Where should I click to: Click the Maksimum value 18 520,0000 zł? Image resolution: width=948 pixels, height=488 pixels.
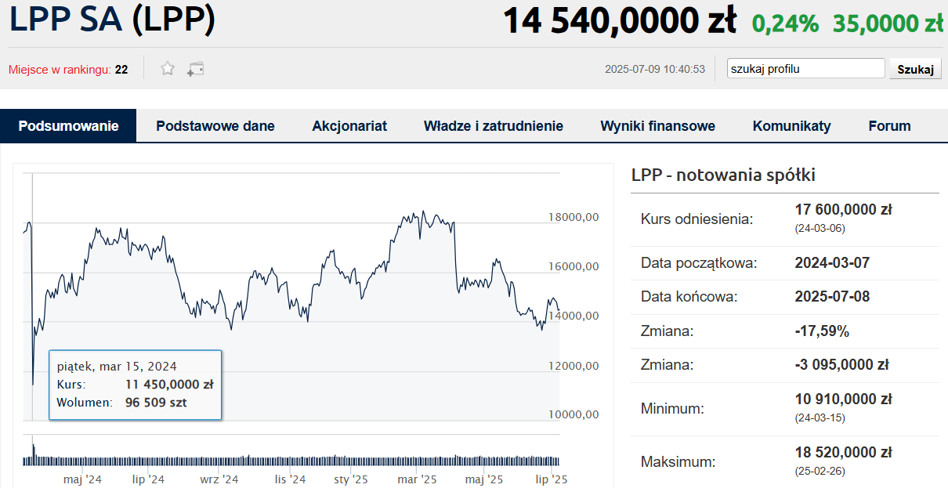point(843,452)
